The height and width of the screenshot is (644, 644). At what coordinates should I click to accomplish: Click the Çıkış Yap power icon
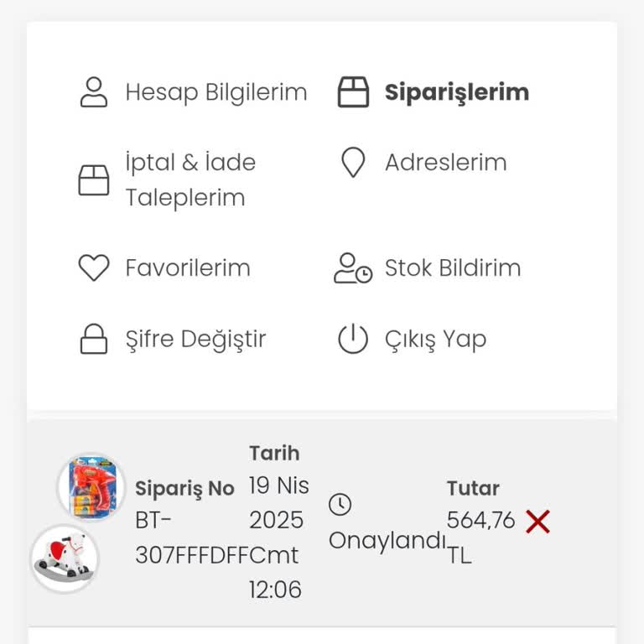(x=353, y=340)
